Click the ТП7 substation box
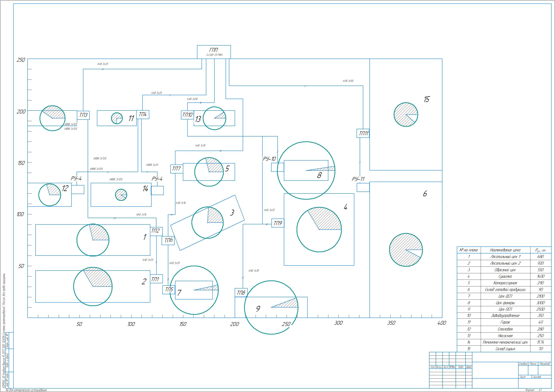The width and height of the screenshot is (555, 392). 176,169
